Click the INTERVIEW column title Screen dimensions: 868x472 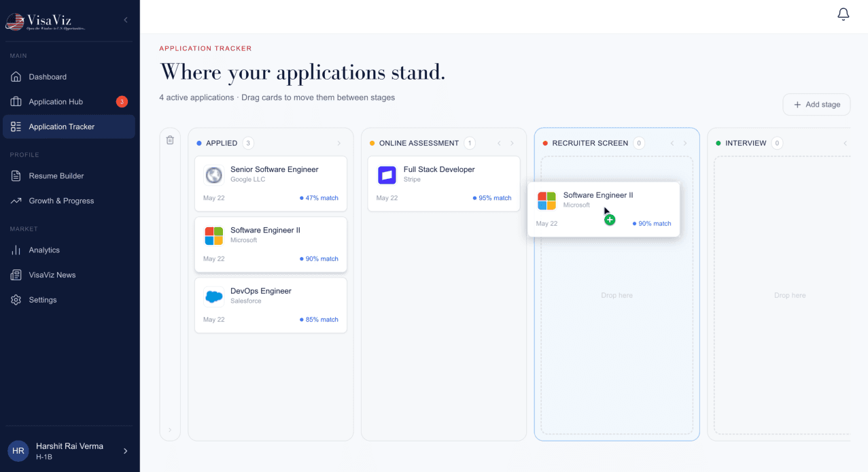pyautogui.click(x=746, y=144)
